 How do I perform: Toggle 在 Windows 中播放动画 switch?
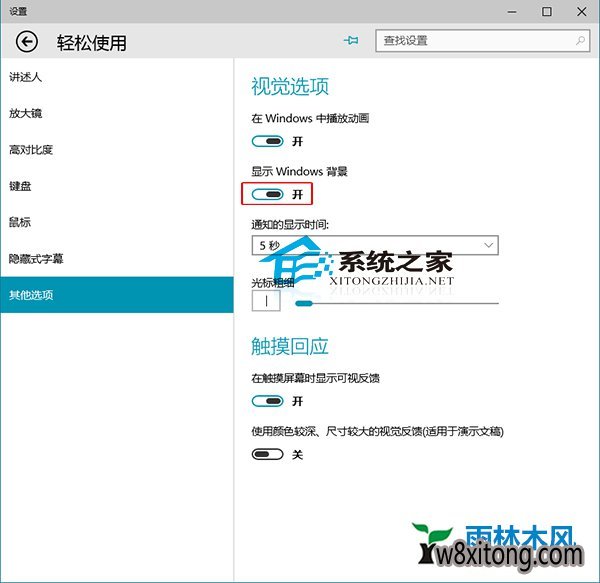click(268, 141)
